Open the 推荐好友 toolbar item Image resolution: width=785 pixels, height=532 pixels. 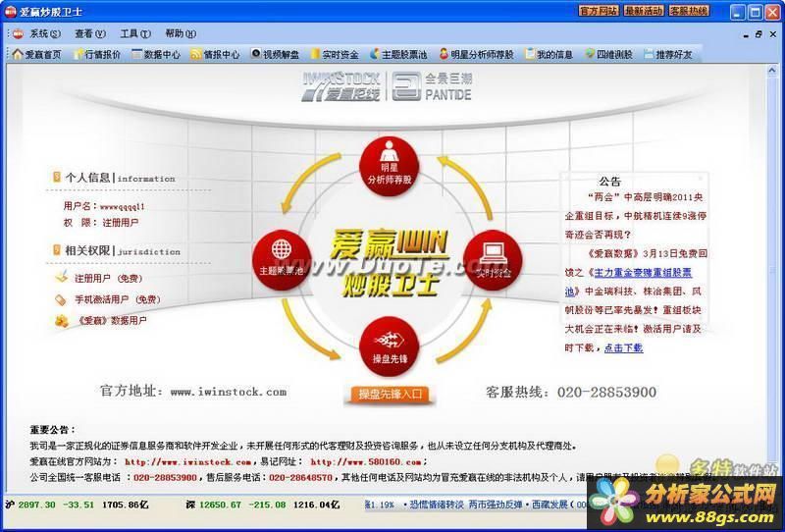(668, 54)
